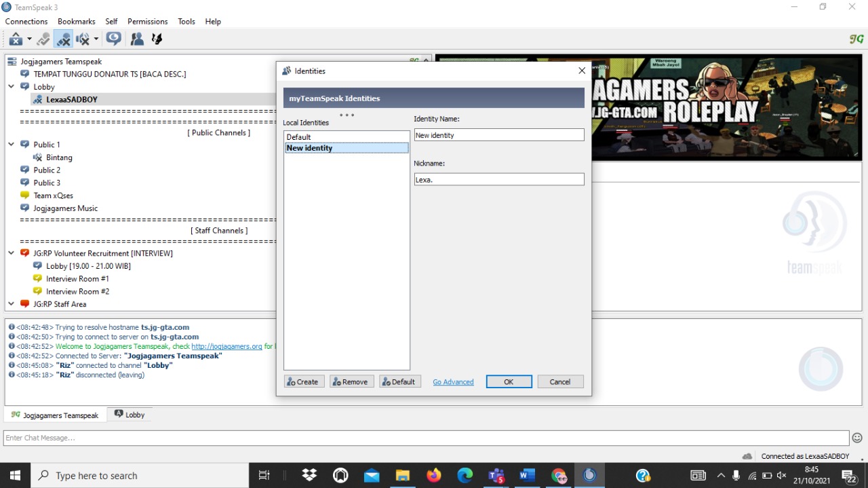Click the Jogjagamers Roleplay banner image
868x488 pixels.
[648, 109]
